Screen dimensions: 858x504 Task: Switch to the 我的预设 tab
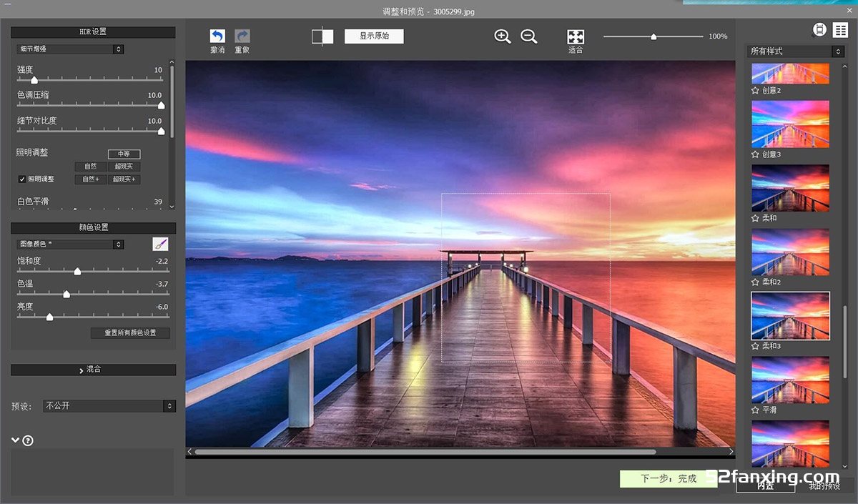coord(824,485)
